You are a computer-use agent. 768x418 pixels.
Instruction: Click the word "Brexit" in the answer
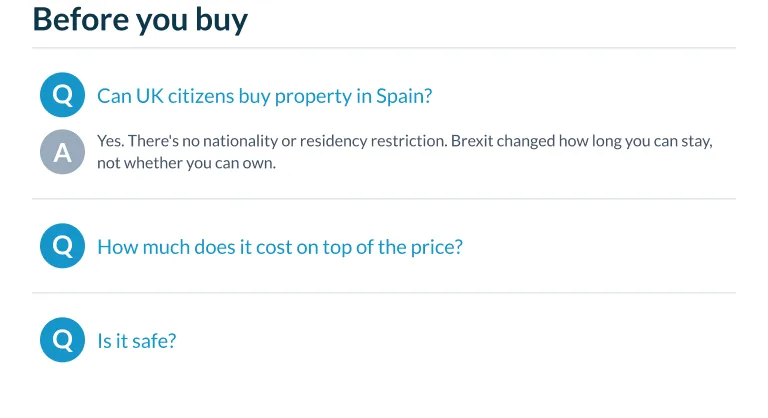coord(472,141)
